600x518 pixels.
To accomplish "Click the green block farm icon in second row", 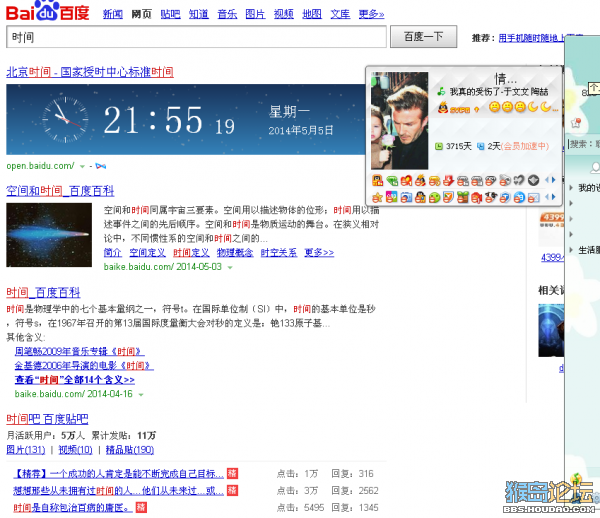I will 463,197.
